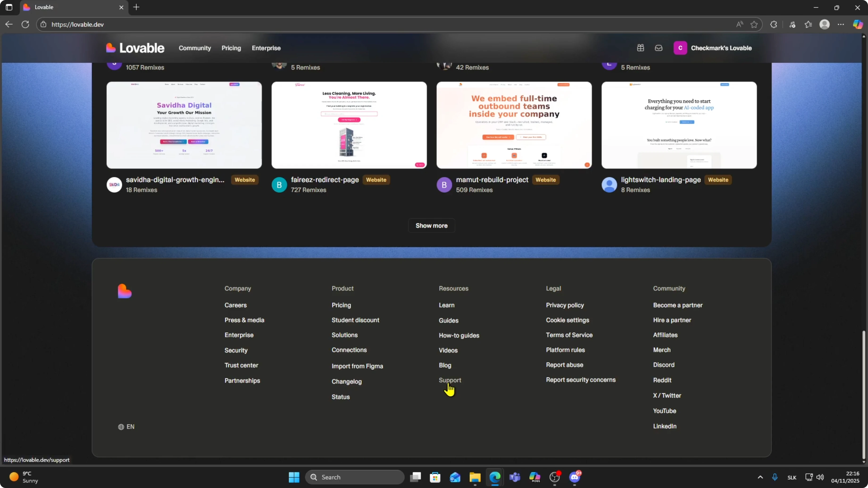This screenshot has height=488, width=868.
Task: Open the browser profile icon
Action: tap(825, 24)
